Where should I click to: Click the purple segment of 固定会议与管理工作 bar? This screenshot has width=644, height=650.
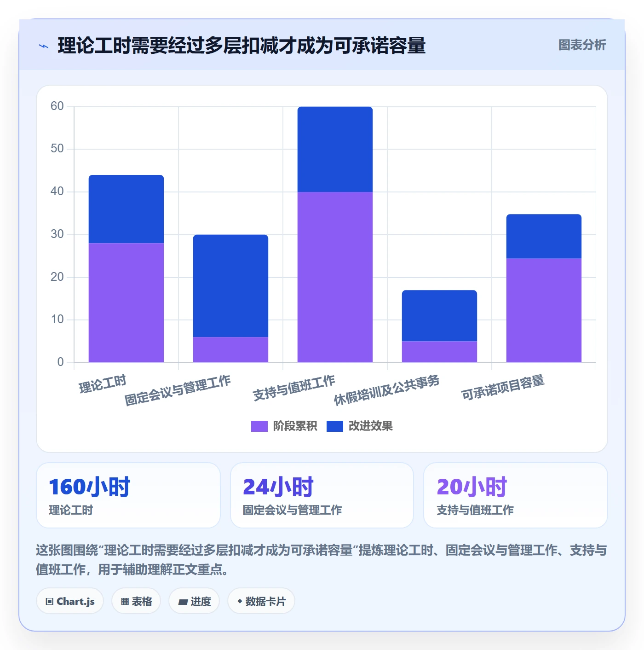pos(230,350)
